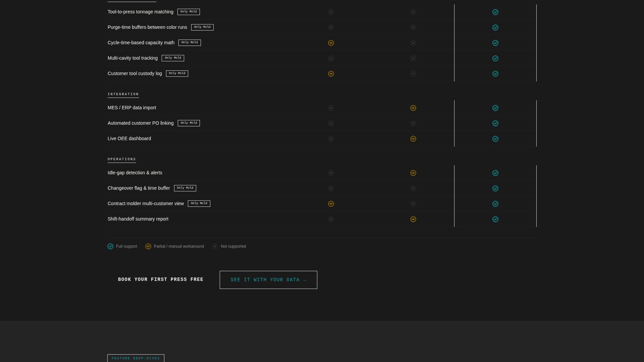Click the full support check icon for MES / ERP data import
This screenshot has height=362, width=644.
[x=495, y=108]
